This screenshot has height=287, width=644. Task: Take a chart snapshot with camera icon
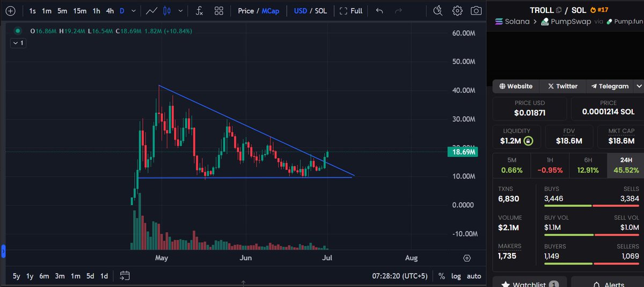[475, 10]
